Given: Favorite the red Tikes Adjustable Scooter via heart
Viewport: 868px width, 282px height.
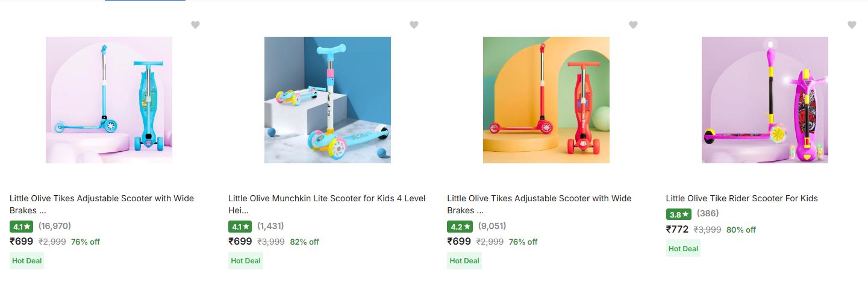Looking at the screenshot, I should click(x=633, y=25).
